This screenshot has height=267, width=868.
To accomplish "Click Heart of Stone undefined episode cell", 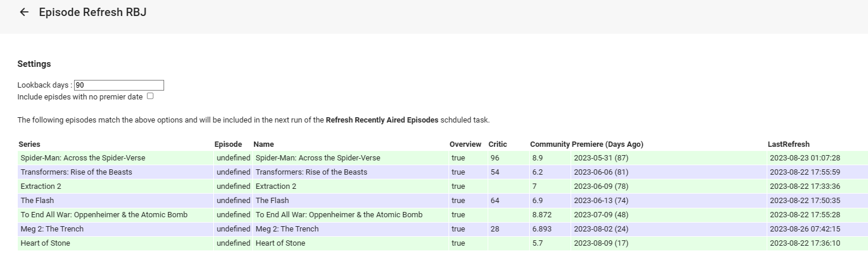I will point(233,243).
